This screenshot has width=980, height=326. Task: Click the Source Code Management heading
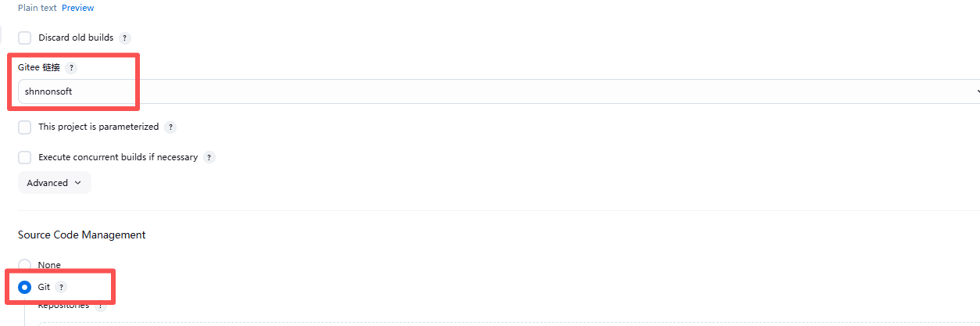point(82,235)
